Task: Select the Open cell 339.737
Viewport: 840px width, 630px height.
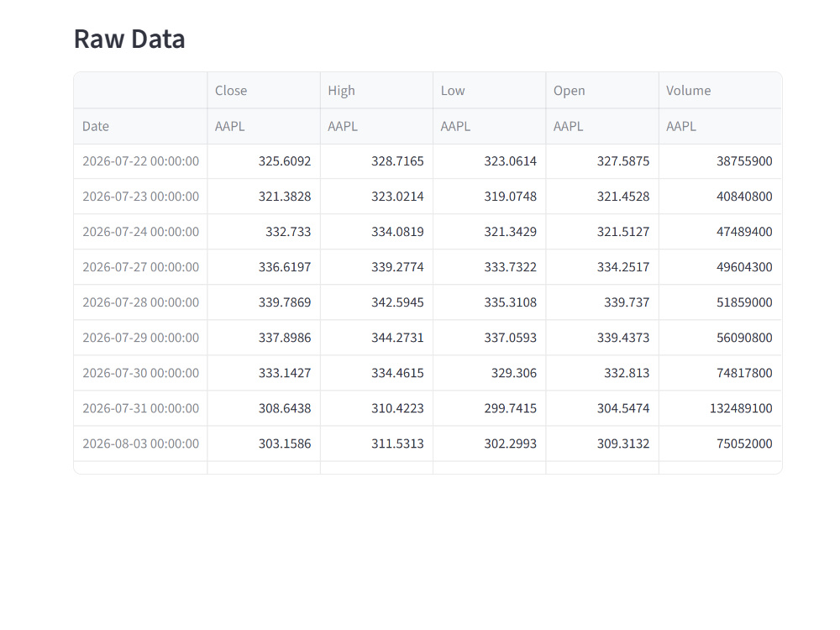Action: pos(602,302)
